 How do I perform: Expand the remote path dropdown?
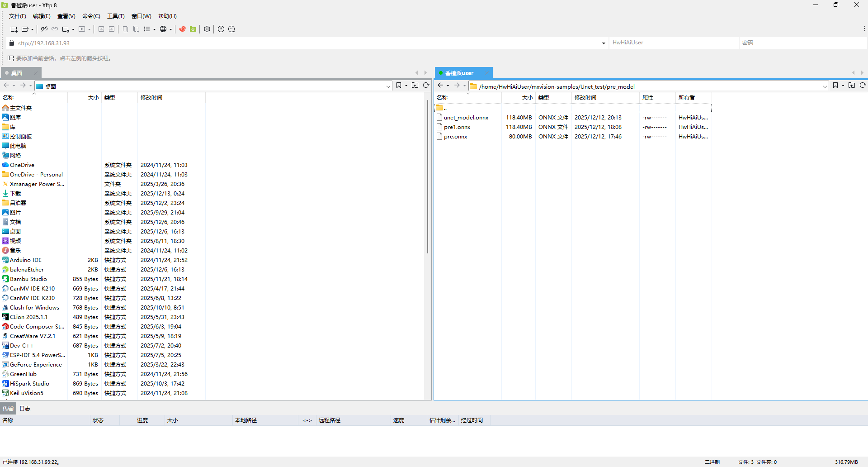(825, 86)
